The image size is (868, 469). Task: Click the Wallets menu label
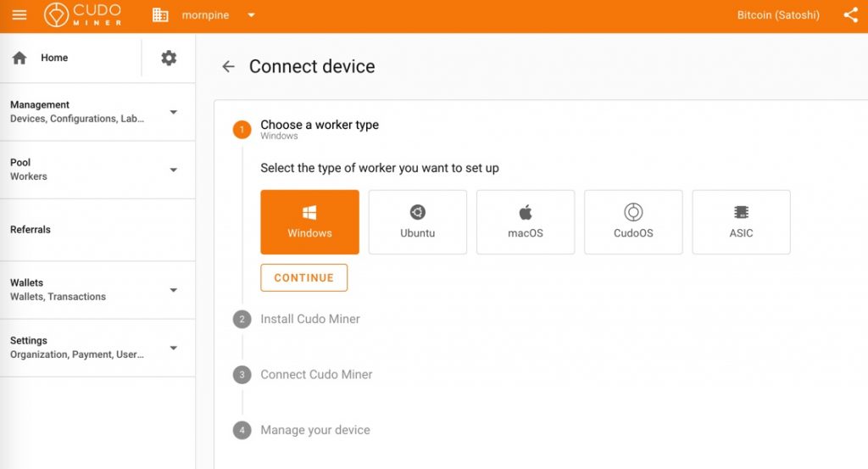pos(26,282)
